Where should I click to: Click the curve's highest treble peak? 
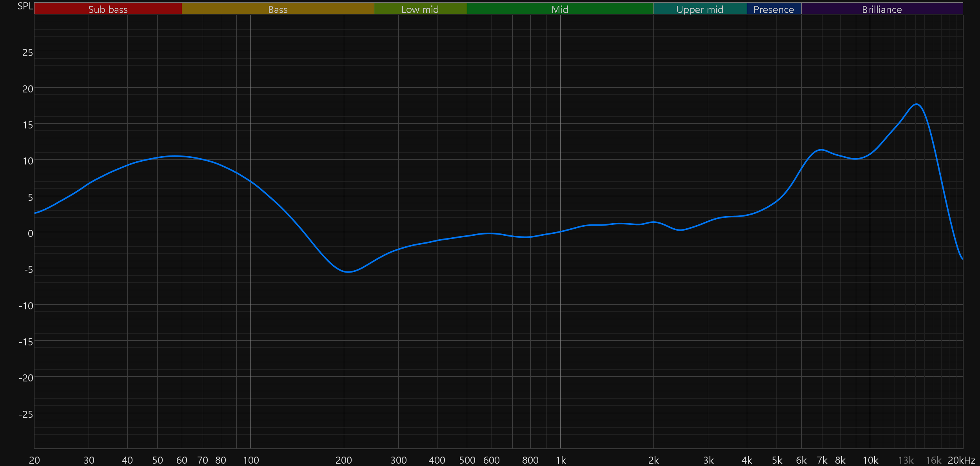click(x=916, y=104)
